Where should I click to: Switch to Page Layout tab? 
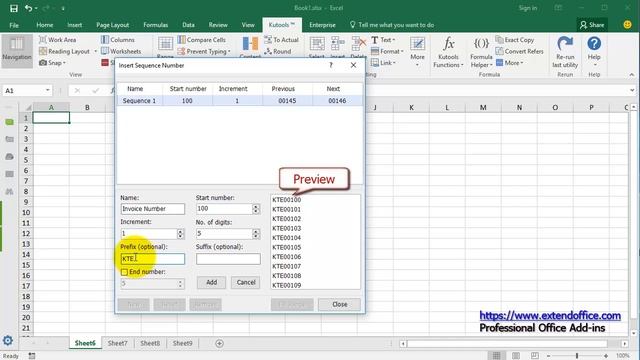113,25
